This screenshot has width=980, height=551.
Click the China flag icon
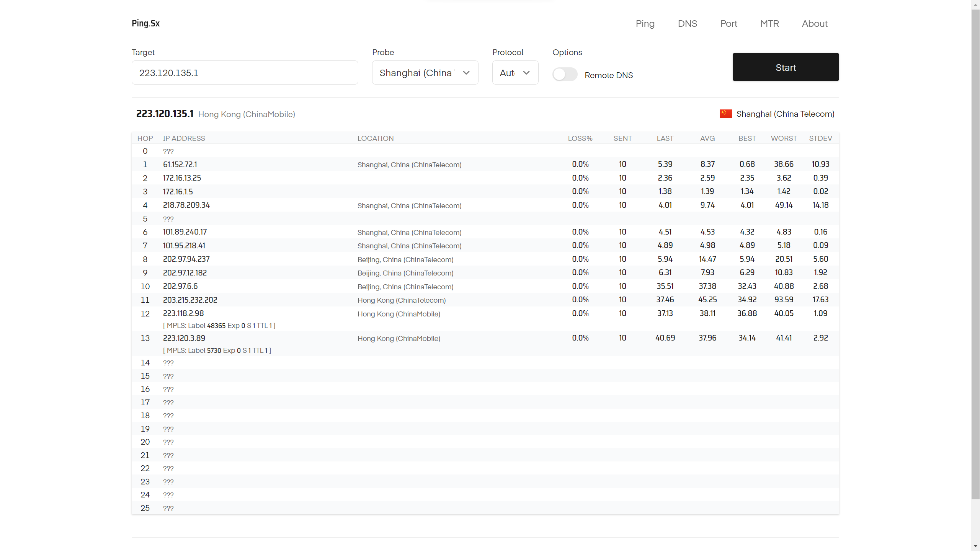click(725, 114)
